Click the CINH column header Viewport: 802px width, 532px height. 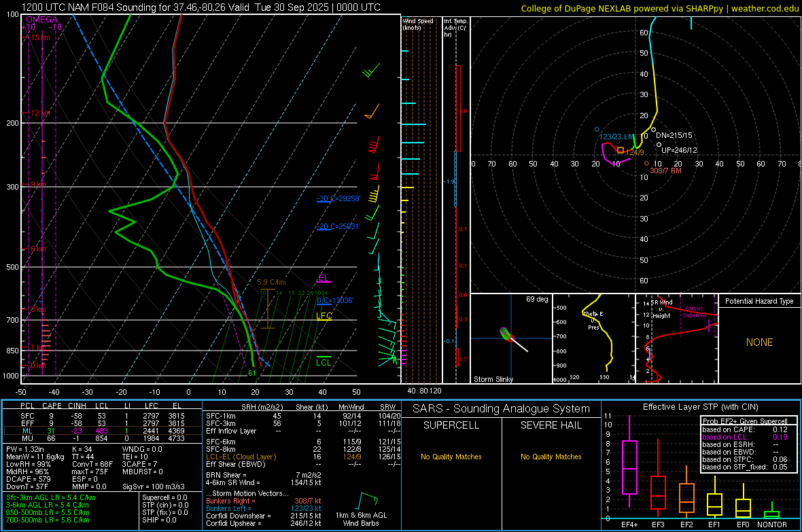77,406
